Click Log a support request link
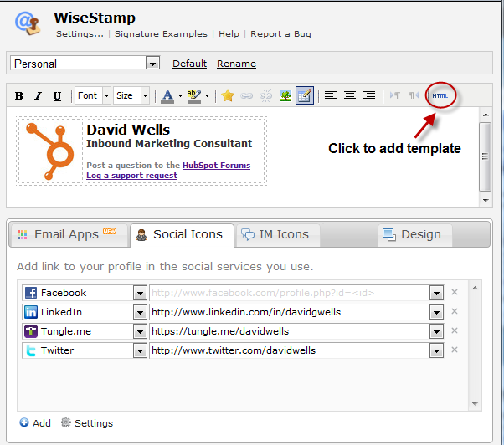 (x=131, y=176)
